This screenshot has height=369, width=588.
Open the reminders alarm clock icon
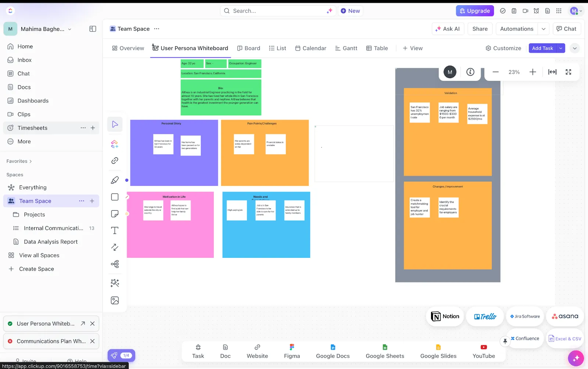pos(536,11)
